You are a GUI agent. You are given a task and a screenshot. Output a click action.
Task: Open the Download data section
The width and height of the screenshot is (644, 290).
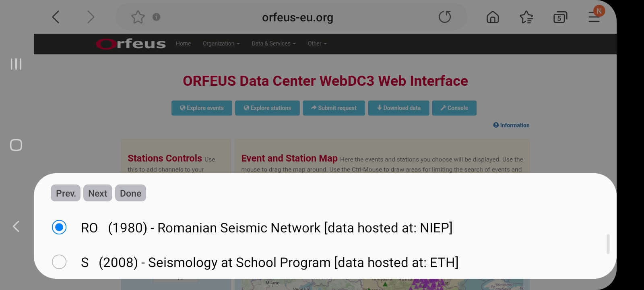click(398, 108)
